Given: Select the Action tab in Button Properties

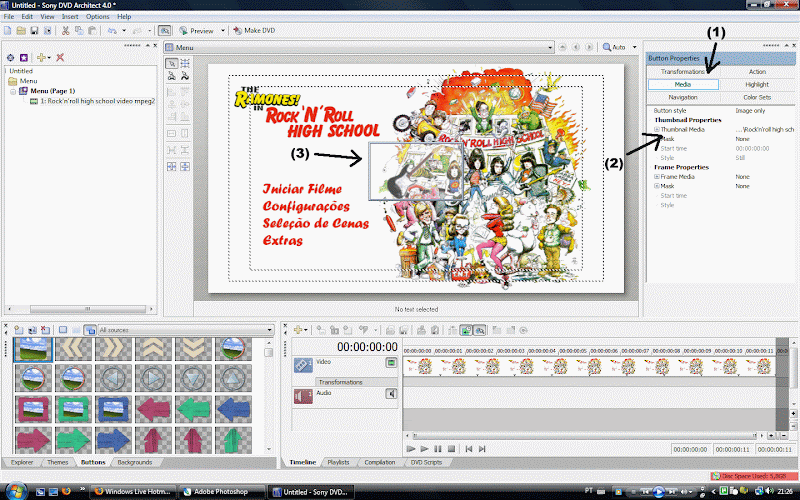Looking at the screenshot, I should coord(757,71).
